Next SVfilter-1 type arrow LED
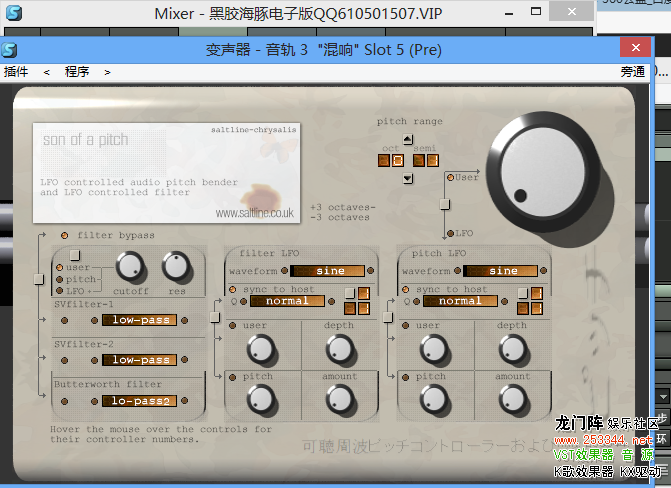The width and height of the screenshot is (671, 488). pyautogui.click(x=184, y=320)
